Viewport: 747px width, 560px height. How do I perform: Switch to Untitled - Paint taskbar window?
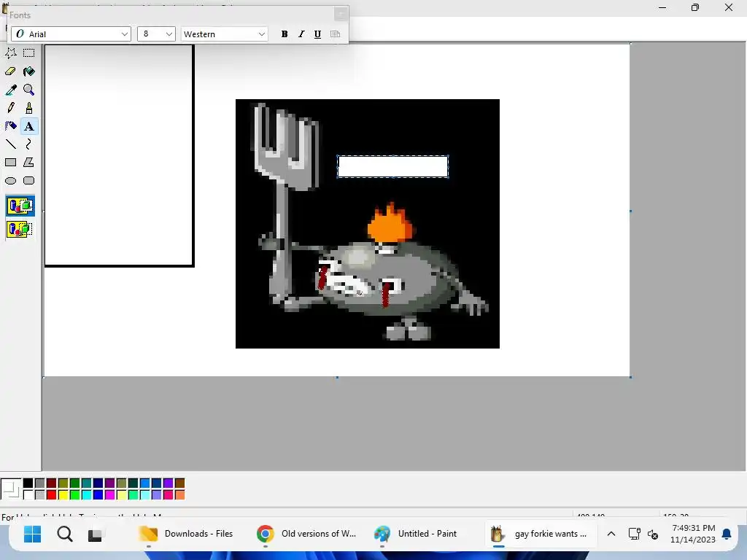click(416, 534)
